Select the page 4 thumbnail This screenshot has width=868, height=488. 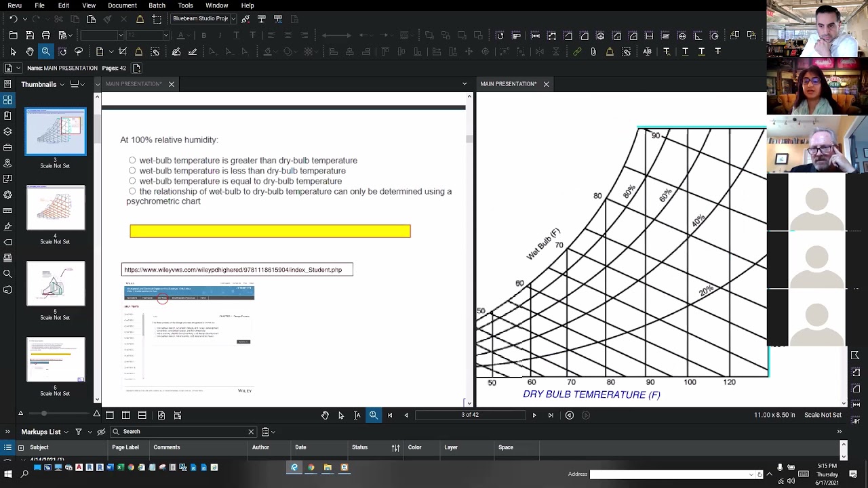click(56, 207)
